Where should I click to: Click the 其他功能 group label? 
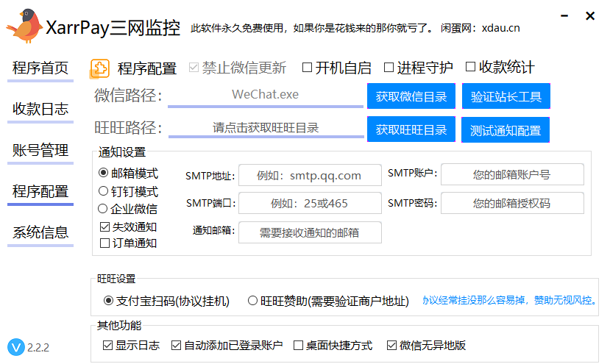point(119,325)
